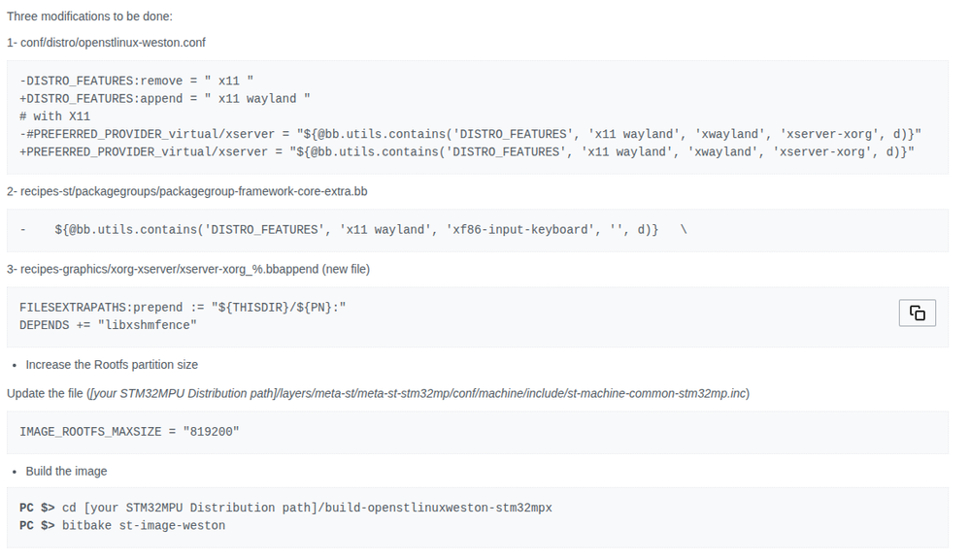Click the 'Build the image' bullet

coord(66,472)
